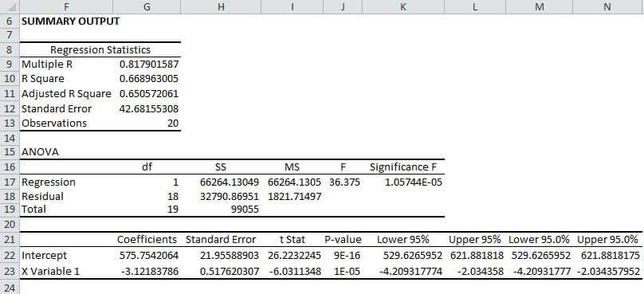Viewport: 644px width, 294px height.
Task: Select row 6 header
Action: tap(10, 21)
